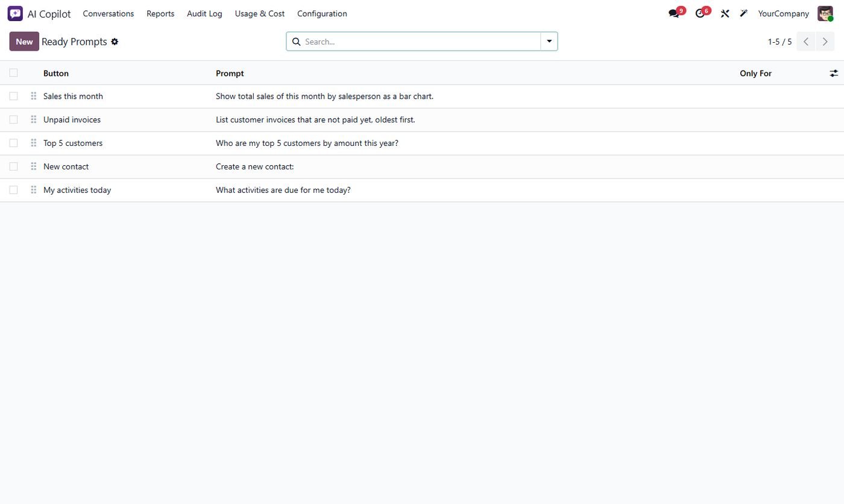Open the YourCompany company switcher
Screen dimensions: 844x504
(x=783, y=13)
